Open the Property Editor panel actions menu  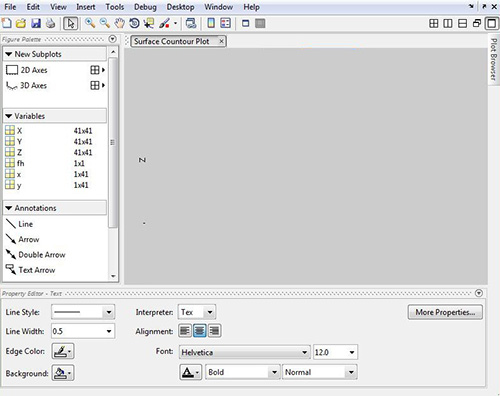(x=479, y=293)
